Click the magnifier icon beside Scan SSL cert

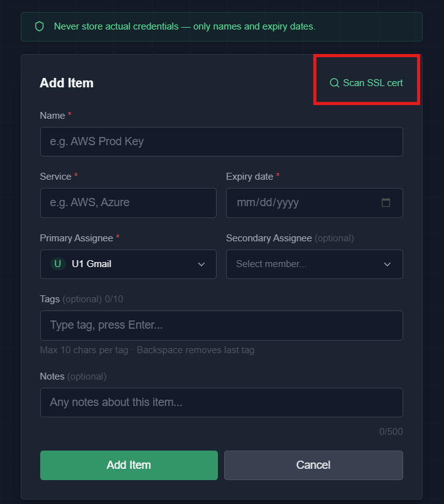pos(333,82)
